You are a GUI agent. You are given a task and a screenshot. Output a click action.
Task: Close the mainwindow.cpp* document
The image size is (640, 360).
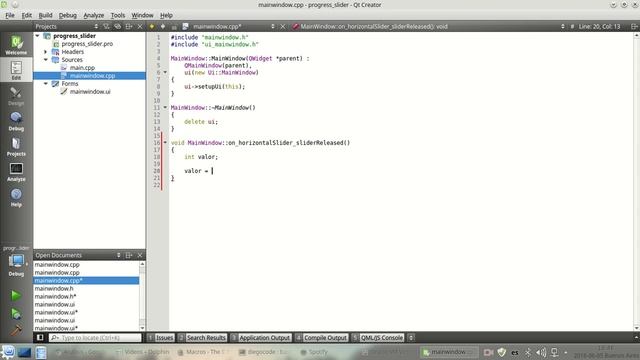coord(283,26)
